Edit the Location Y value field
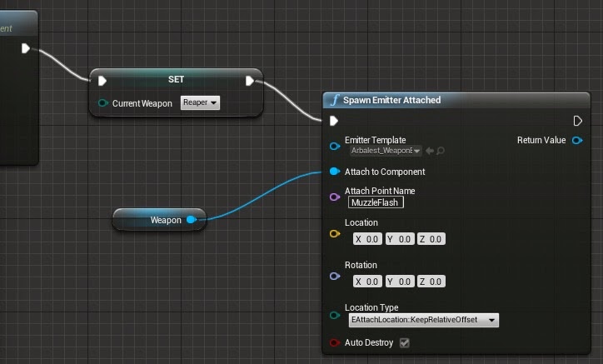This screenshot has width=603, height=364. click(400, 239)
